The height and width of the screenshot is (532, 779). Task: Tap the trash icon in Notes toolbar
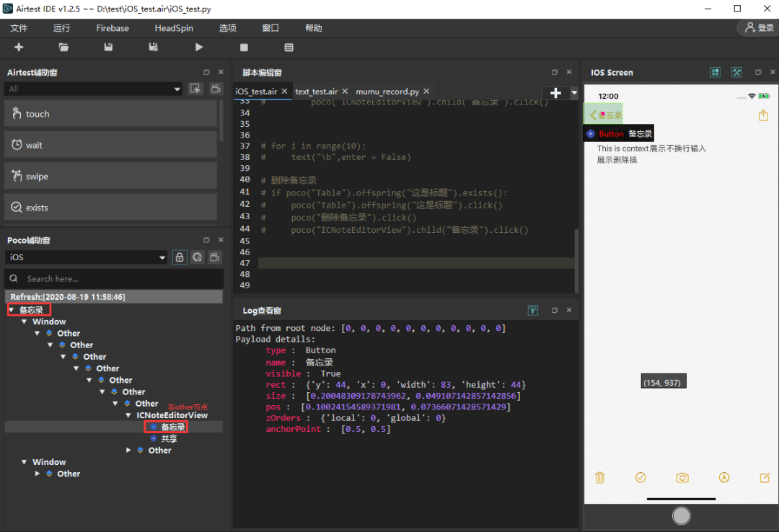pyautogui.click(x=599, y=477)
